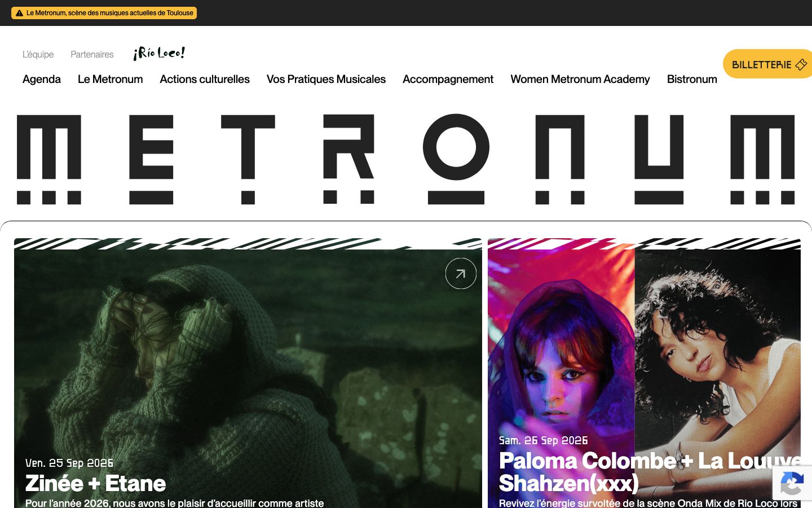Open the Accompagnement section
The height and width of the screenshot is (508, 812).
click(x=448, y=79)
